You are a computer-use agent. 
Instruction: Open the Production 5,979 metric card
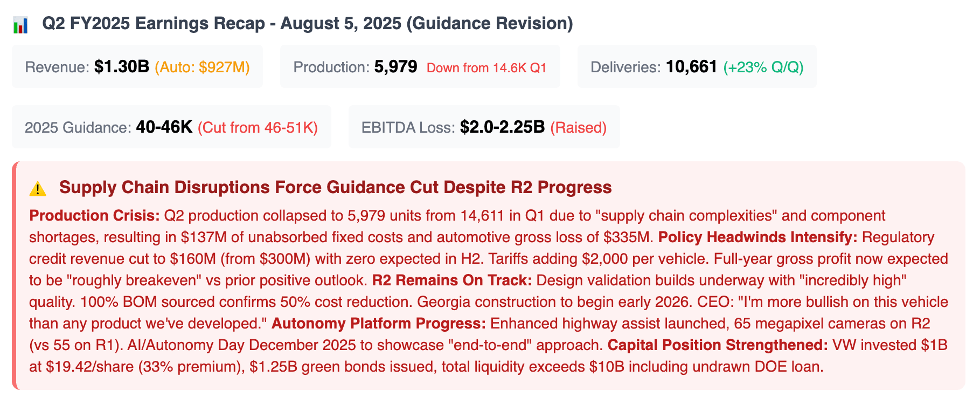point(420,66)
